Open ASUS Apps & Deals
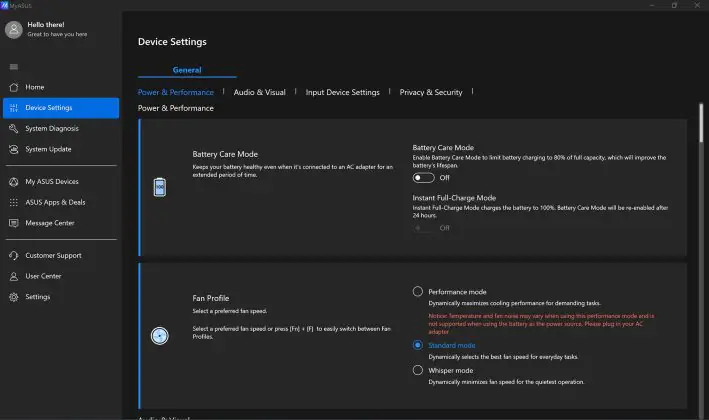 (61, 202)
